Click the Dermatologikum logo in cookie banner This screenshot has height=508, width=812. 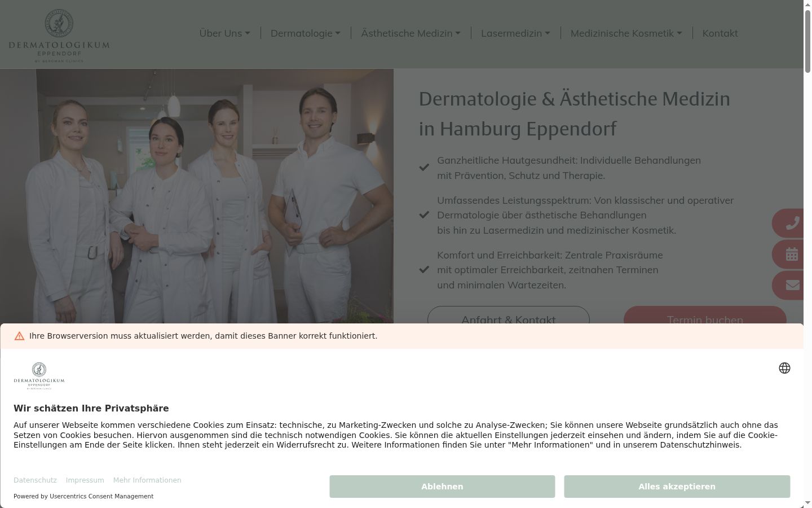coord(39,376)
